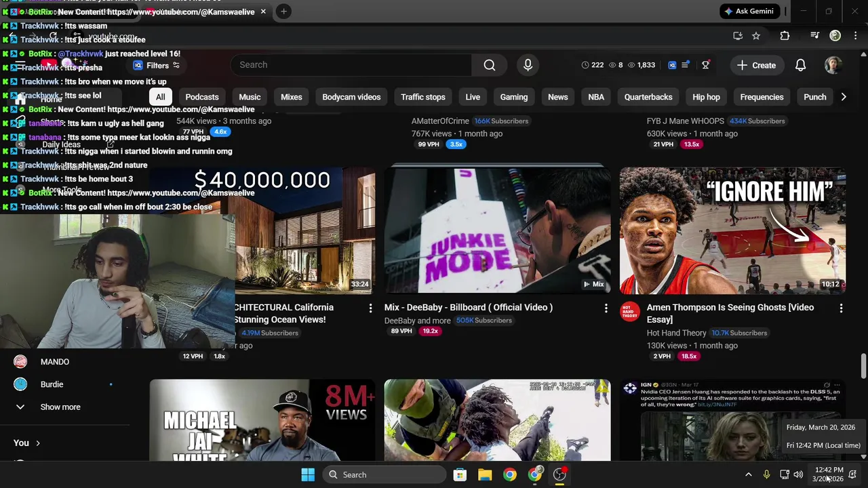Select the Mixes category chip
The height and width of the screenshot is (488, 868).
click(292, 97)
